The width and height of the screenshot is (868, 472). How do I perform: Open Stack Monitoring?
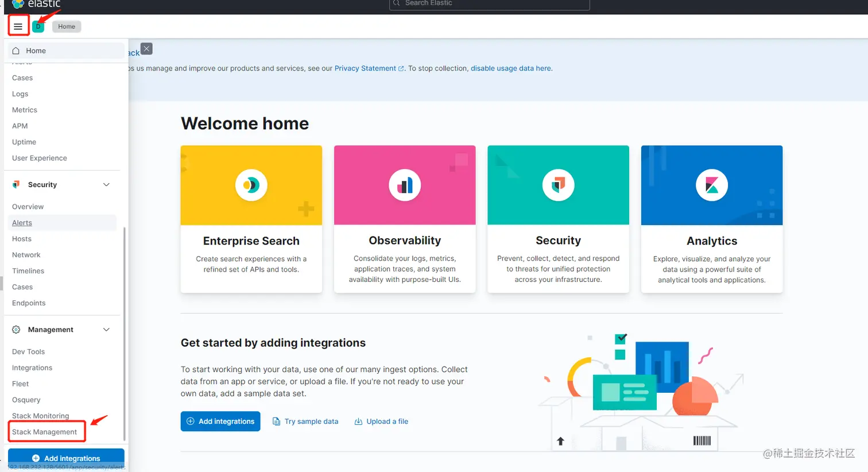point(40,416)
